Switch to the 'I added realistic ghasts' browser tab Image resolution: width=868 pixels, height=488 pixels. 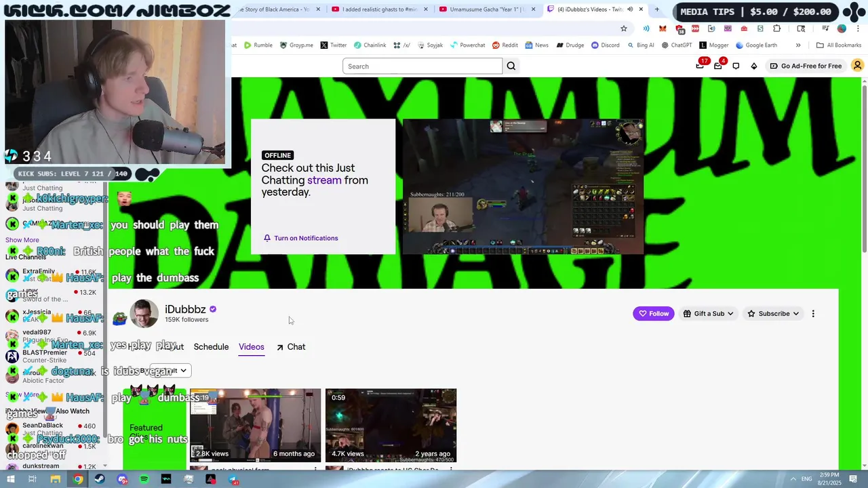(378, 9)
